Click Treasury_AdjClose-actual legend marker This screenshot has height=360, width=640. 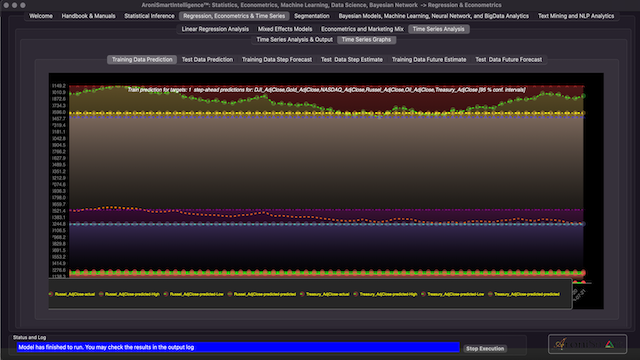click(302, 294)
